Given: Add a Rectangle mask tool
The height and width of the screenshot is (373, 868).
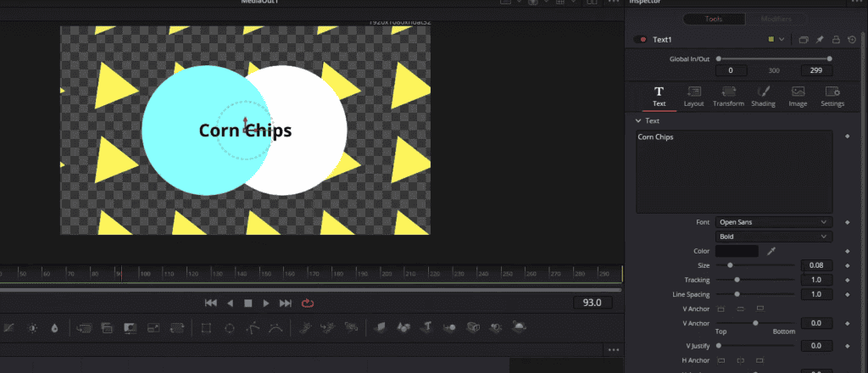Looking at the screenshot, I should (x=207, y=328).
